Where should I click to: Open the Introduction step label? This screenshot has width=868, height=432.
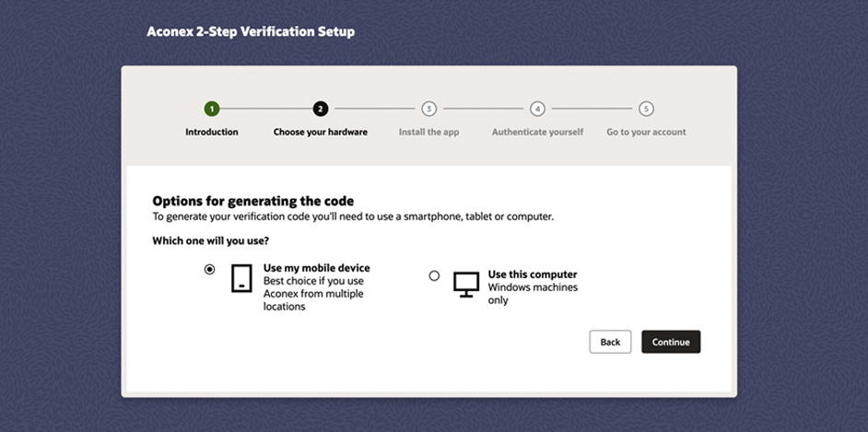[211, 133]
